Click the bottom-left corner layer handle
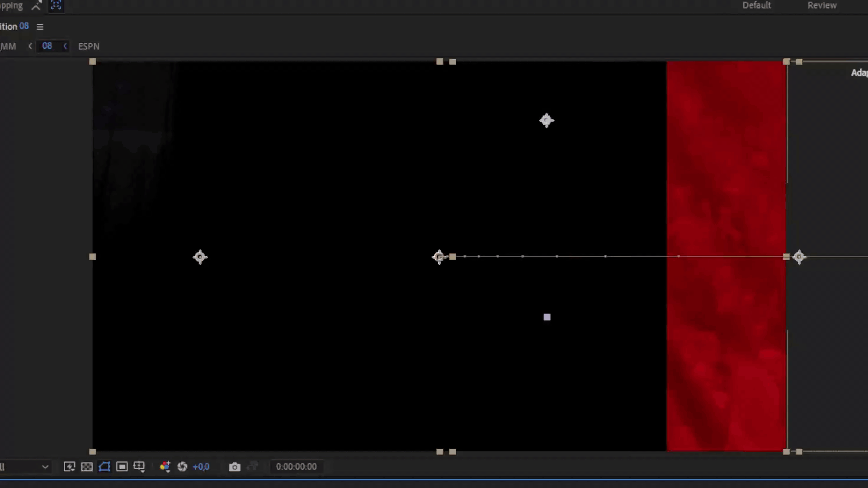Viewport: 868px width, 488px height. click(x=93, y=452)
